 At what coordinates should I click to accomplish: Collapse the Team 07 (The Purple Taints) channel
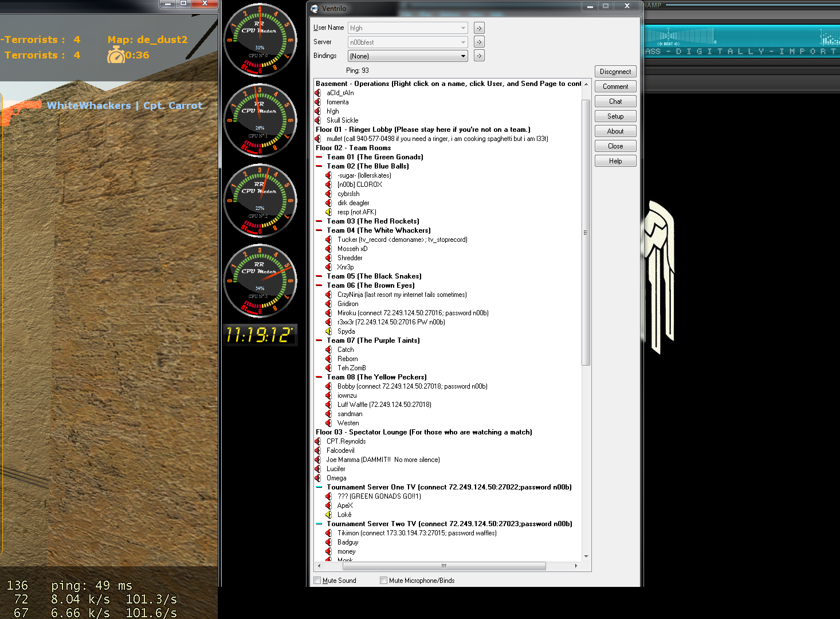pyautogui.click(x=319, y=340)
